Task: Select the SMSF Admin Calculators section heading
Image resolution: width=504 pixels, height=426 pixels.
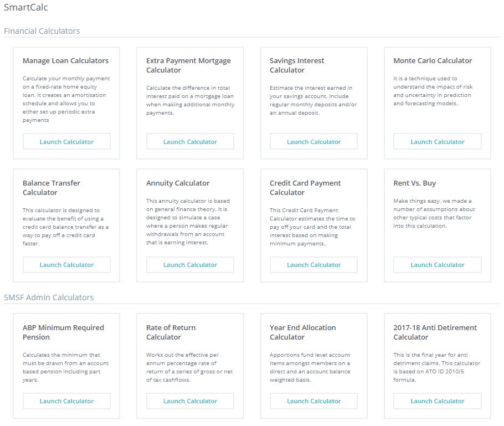Action: point(49,297)
